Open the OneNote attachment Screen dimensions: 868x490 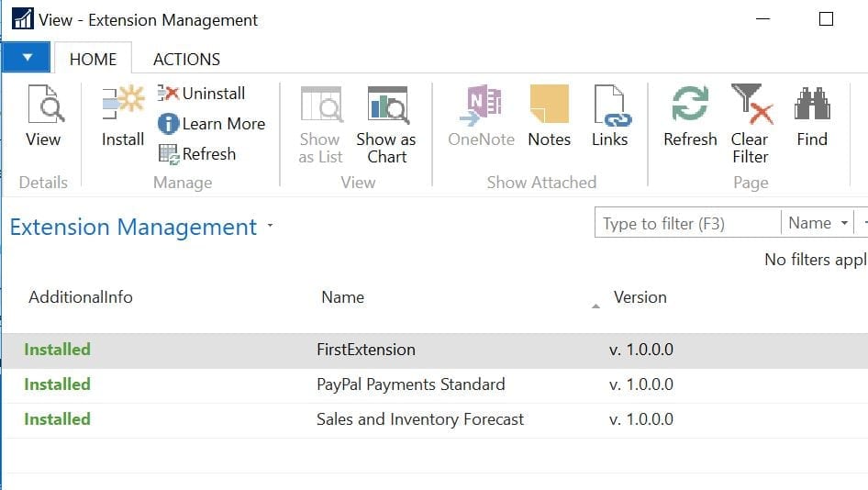pos(481,116)
